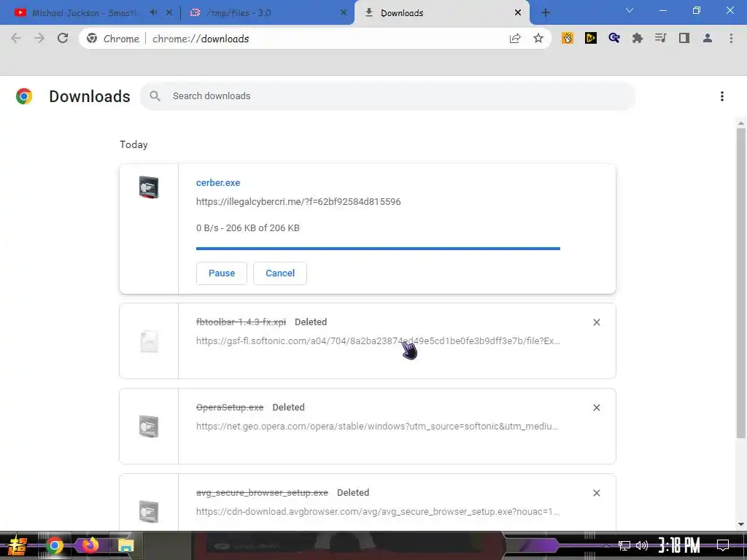Bookmark this tab with the star icon

pyautogui.click(x=538, y=38)
